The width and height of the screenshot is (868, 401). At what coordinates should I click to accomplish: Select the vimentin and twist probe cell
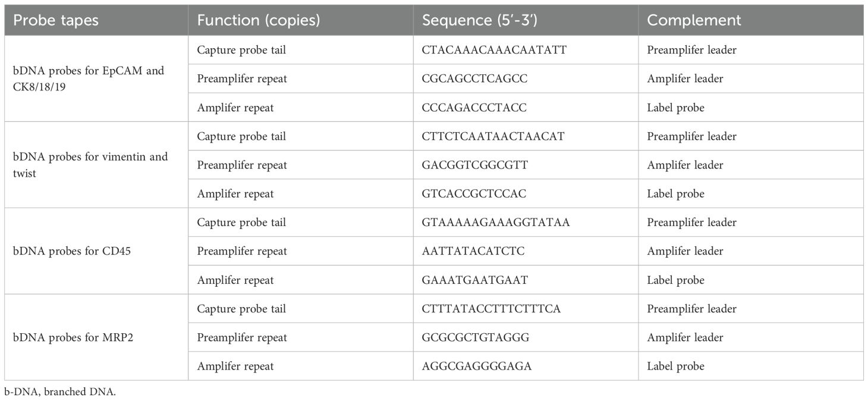[x=90, y=165]
